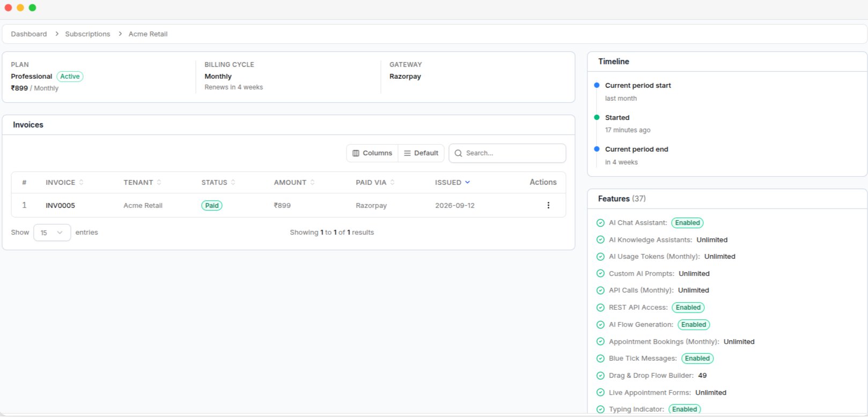
Task: Click the Razorpay gateway value in summary card
Action: pos(405,77)
